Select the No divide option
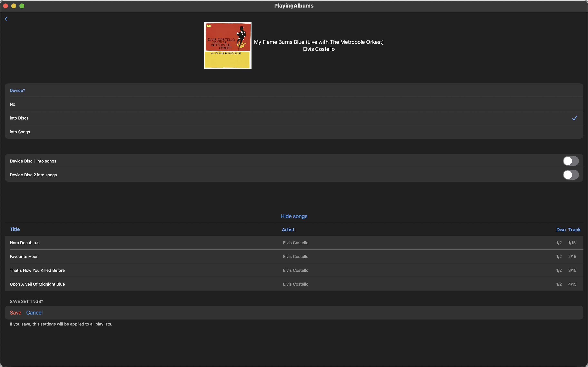 coord(13,104)
